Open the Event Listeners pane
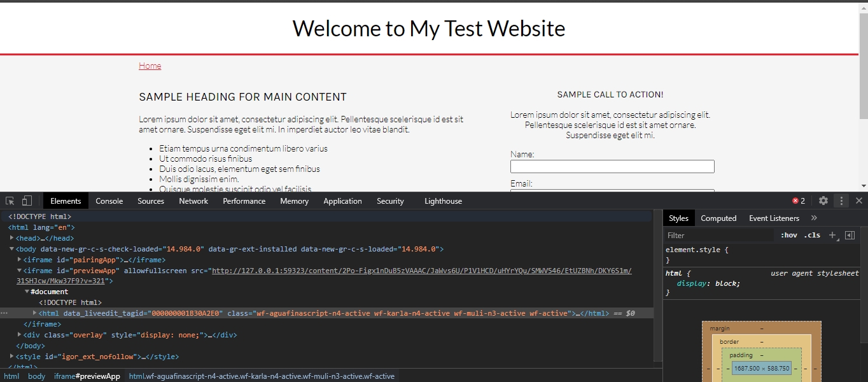Viewport: 868px width, 382px height. click(x=774, y=218)
